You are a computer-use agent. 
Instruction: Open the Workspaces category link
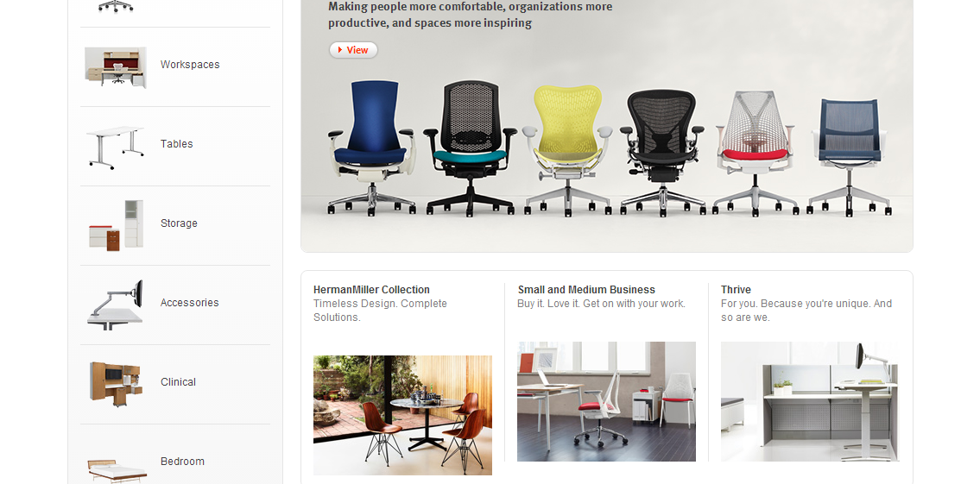[190, 65]
